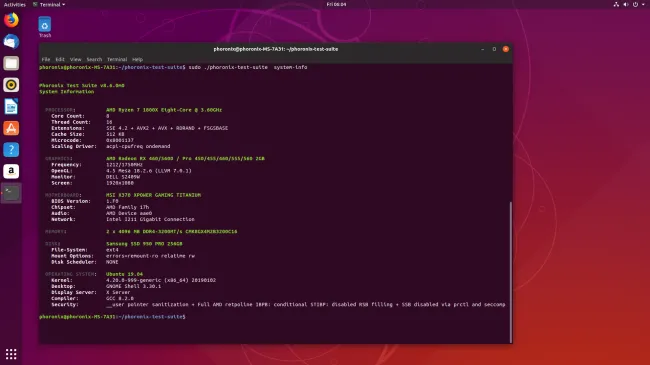
Task: Open the volume indicator in top bar
Action: tap(626, 5)
